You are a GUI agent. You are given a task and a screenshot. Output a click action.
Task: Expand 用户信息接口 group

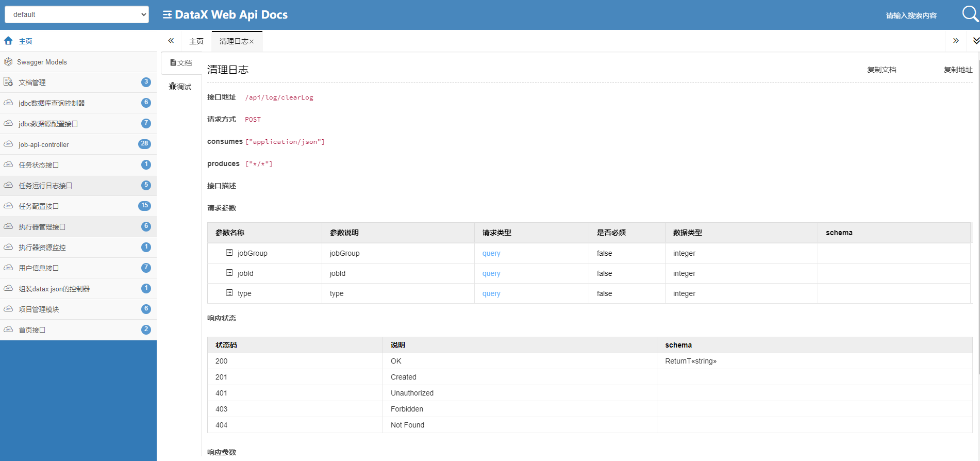(78, 268)
